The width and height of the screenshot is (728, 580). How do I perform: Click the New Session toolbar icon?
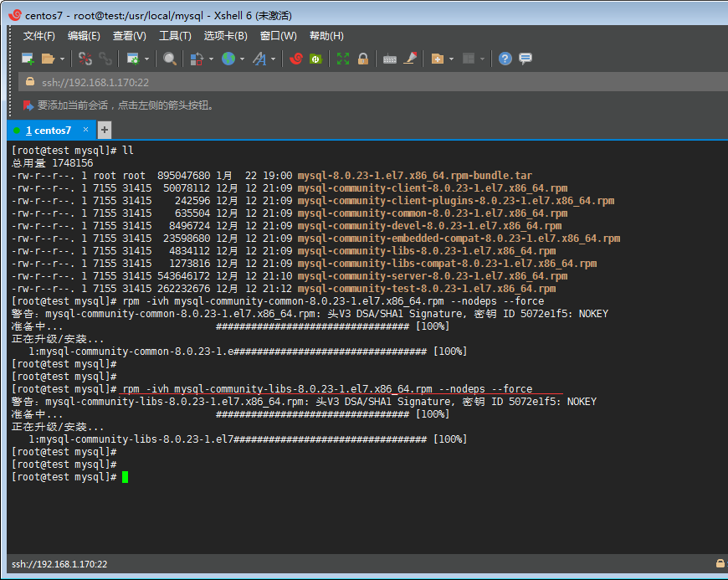(27, 59)
